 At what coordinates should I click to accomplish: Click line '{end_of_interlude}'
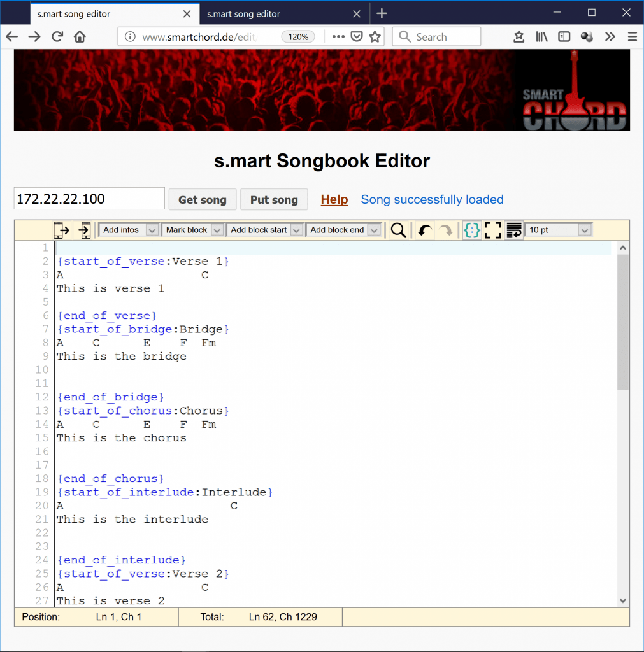[x=122, y=560]
